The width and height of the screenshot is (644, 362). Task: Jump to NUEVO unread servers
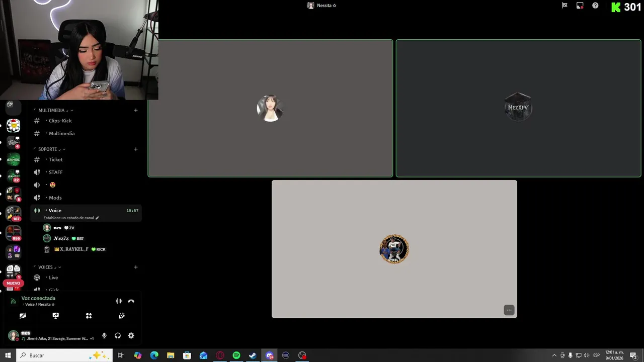coord(14,283)
